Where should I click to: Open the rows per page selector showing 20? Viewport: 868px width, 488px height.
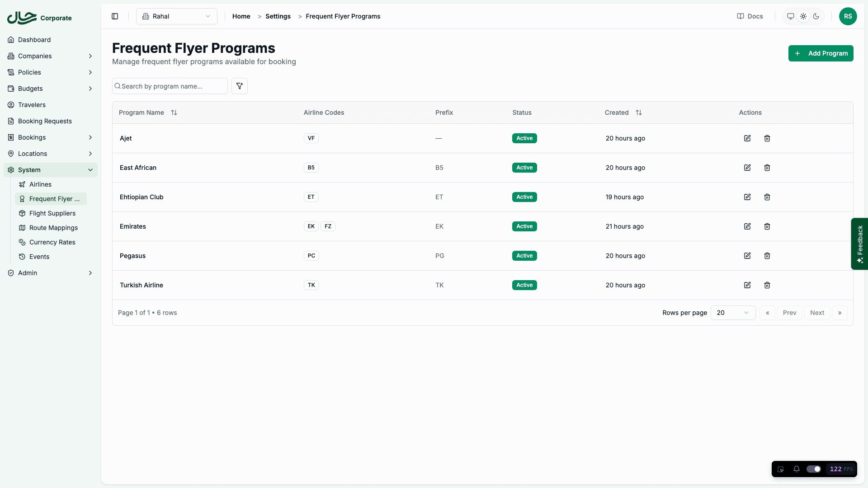coord(732,313)
